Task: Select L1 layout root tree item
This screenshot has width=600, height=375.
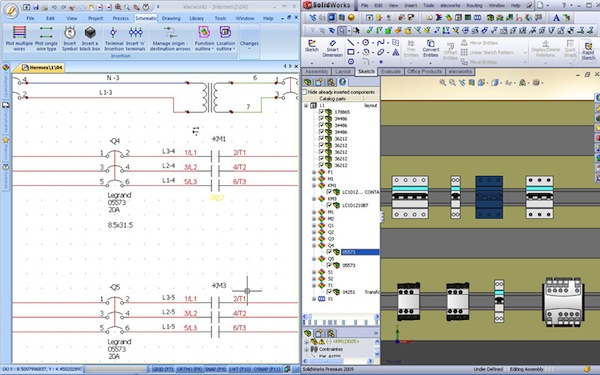Action: 322,106
